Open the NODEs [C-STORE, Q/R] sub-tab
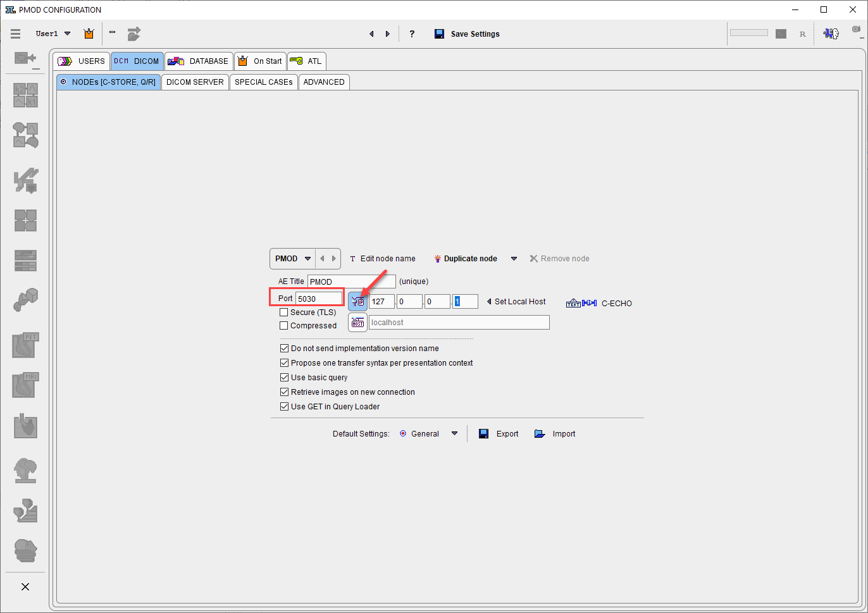Image resolution: width=868 pixels, height=613 pixels. point(108,82)
